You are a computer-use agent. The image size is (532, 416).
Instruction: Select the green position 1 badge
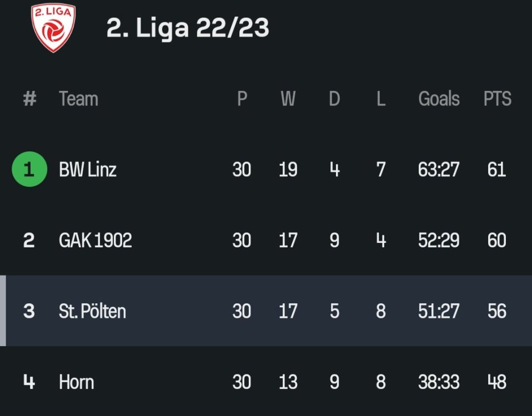click(29, 170)
